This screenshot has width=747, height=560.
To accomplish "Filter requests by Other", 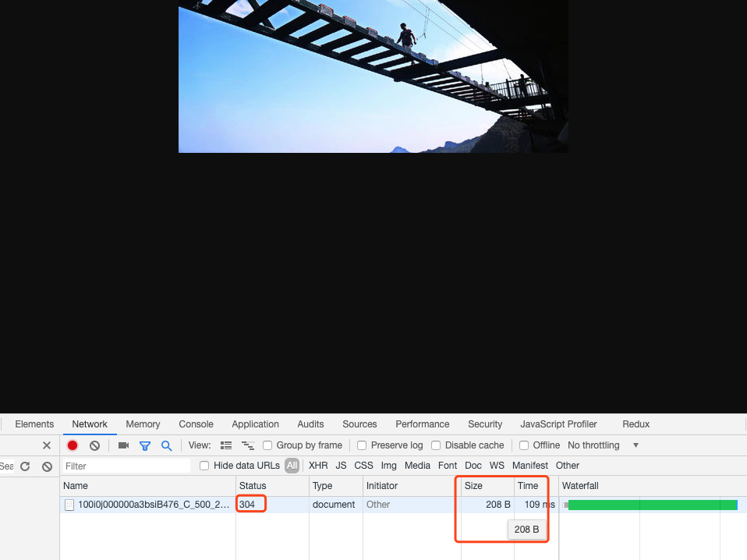I will [568, 466].
